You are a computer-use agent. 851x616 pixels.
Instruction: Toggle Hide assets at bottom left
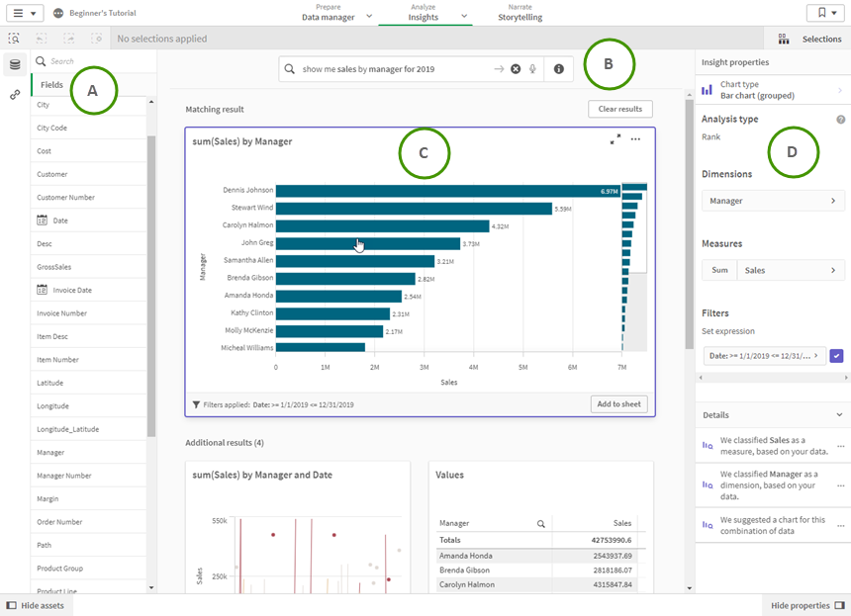37,605
